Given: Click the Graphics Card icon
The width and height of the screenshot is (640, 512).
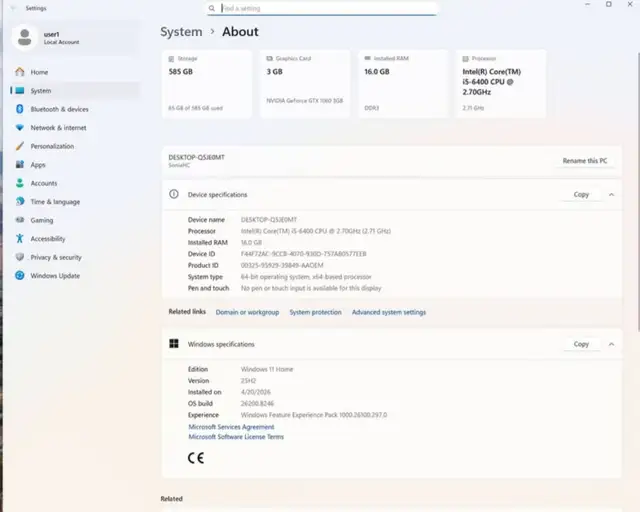Looking at the screenshot, I should point(269,59).
